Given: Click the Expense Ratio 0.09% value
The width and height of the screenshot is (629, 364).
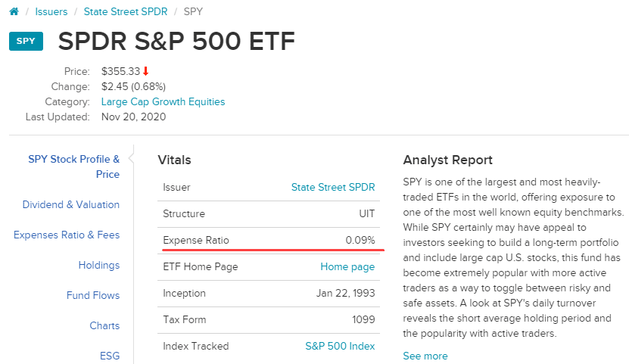Looking at the screenshot, I should point(360,240).
